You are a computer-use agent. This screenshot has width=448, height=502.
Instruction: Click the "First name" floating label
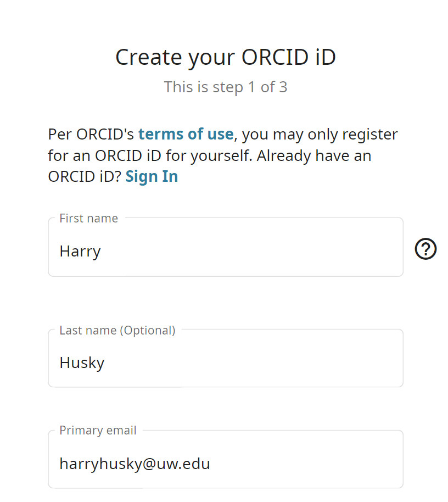coord(88,219)
